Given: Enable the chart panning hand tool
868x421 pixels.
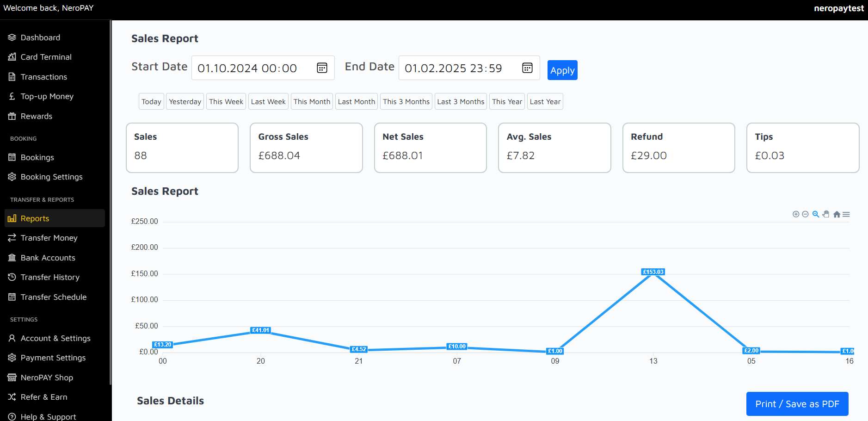Looking at the screenshot, I should (826, 214).
